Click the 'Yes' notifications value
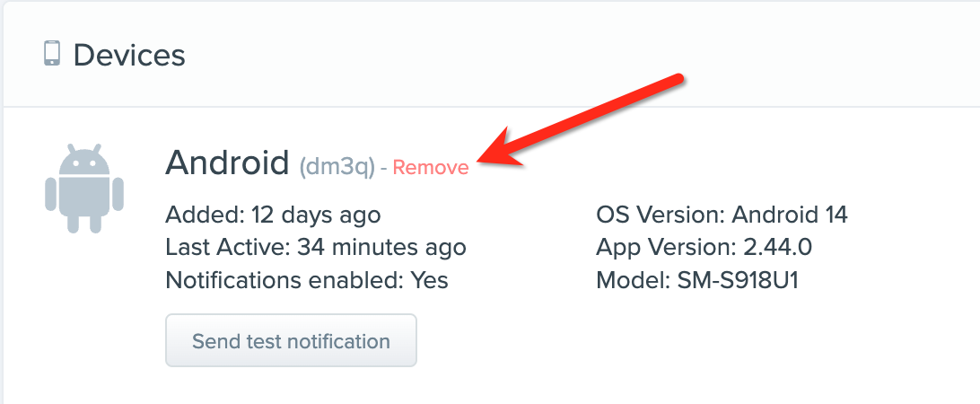The image size is (980, 404). (x=429, y=280)
